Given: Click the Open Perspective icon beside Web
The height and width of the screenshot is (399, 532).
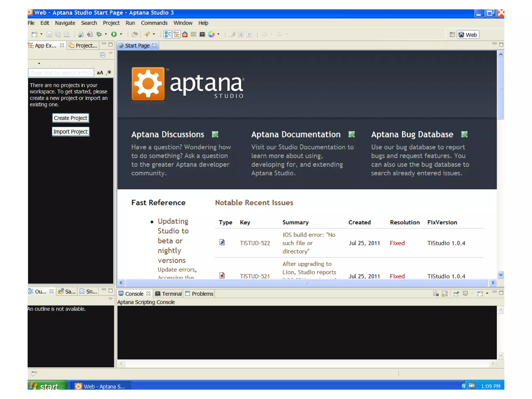Looking at the screenshot, I should click(x=452, y=35).
